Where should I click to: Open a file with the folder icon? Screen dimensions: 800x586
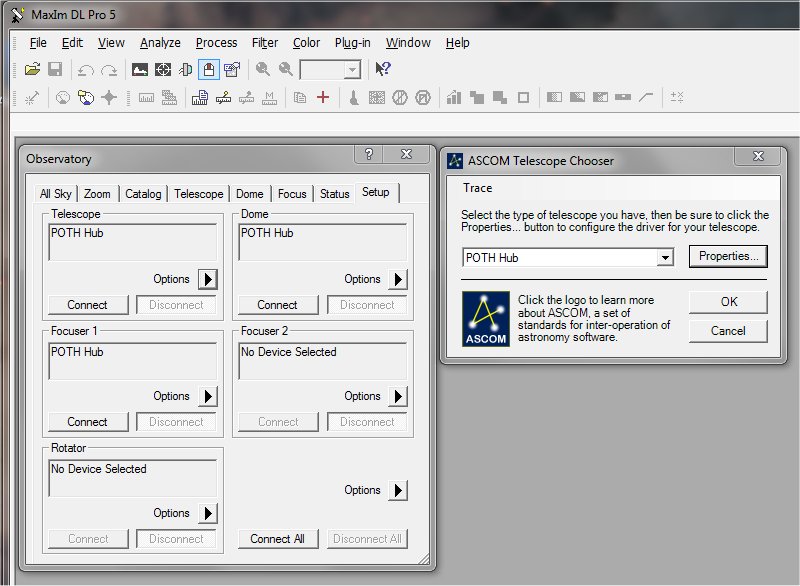pyautogui.click(x=32, y=69)
